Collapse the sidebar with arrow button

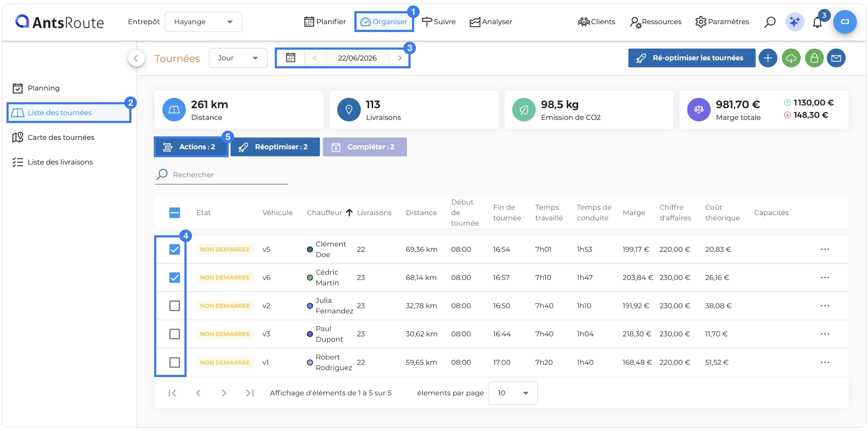coord(136,58)
